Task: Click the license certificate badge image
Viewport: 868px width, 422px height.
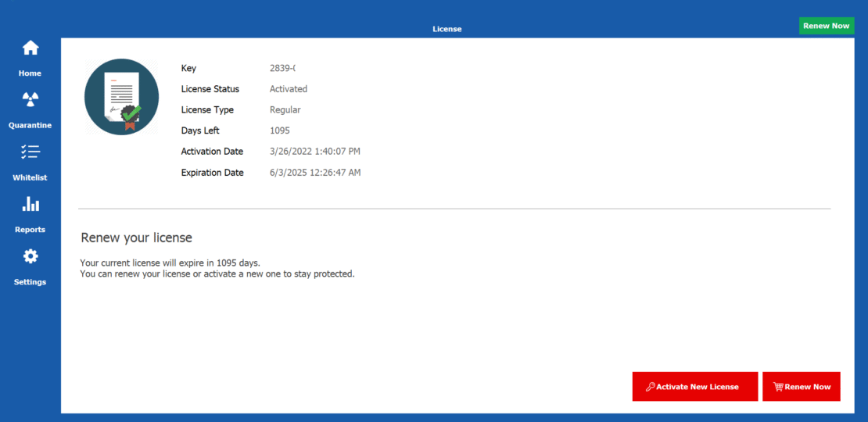Action: [121, 97]
